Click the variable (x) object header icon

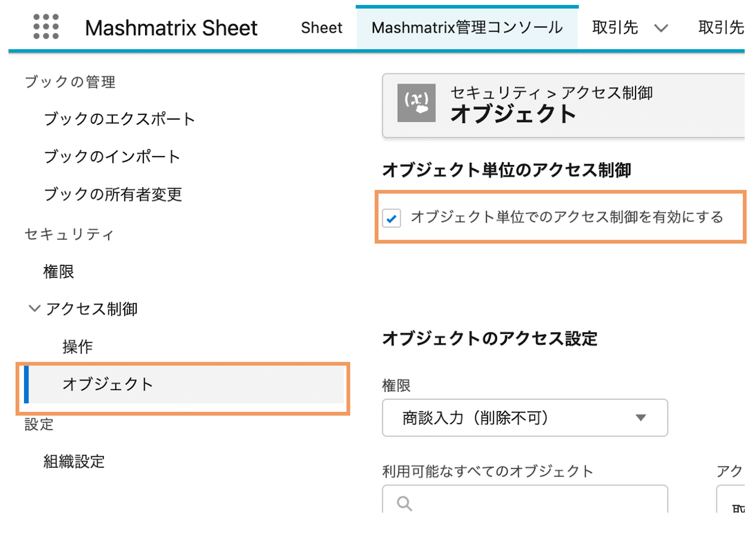tap(416, 103)
